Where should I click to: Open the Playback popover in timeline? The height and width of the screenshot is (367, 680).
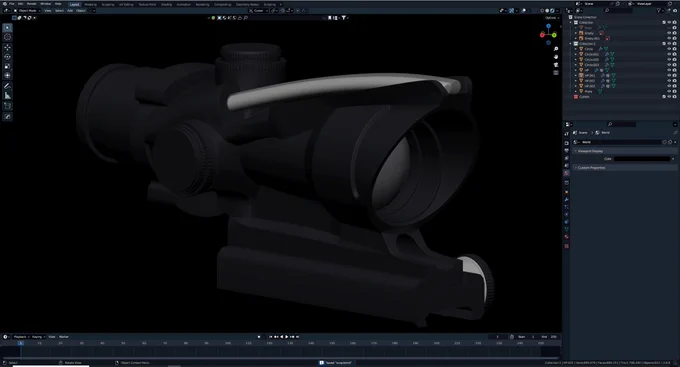[21, 337]
